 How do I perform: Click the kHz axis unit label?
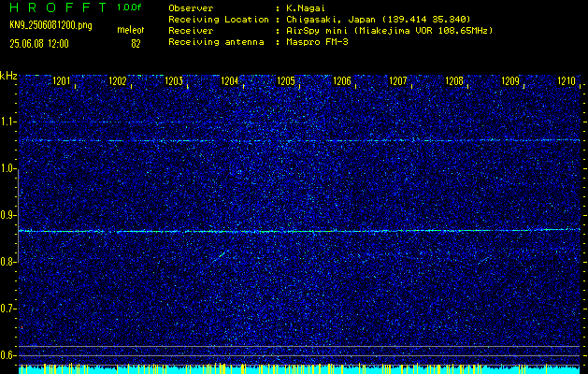[8, 76]
